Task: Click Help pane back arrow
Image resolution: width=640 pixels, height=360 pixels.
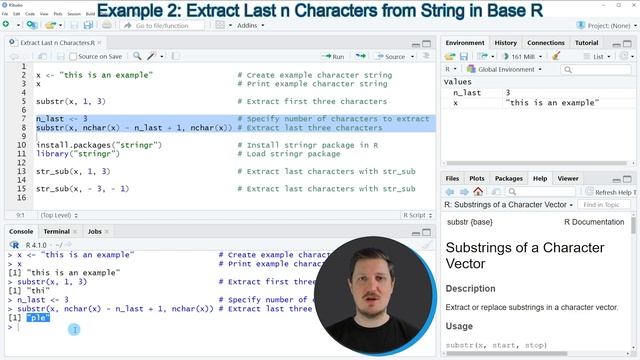Action: pos(450,192)
